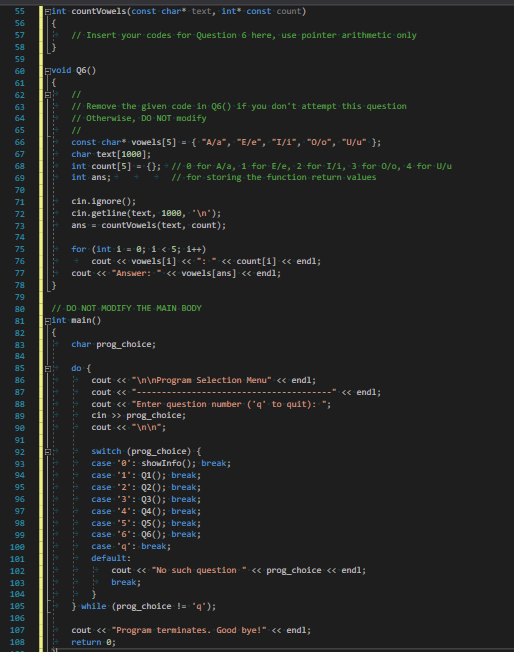Click the 'Insert your codes' comment line
This screenshot has height=652, width=514.
click(244, 35)
